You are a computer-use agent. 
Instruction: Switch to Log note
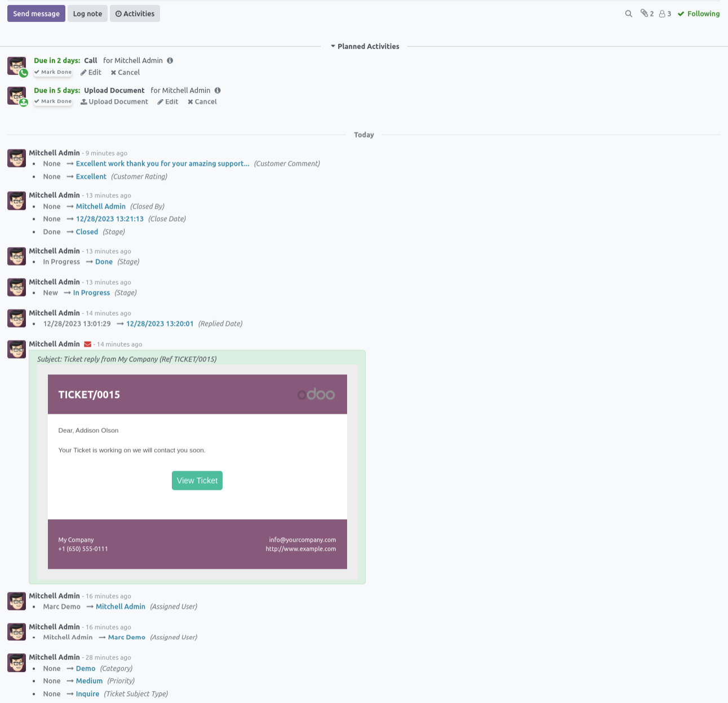(x=87, y=14)
